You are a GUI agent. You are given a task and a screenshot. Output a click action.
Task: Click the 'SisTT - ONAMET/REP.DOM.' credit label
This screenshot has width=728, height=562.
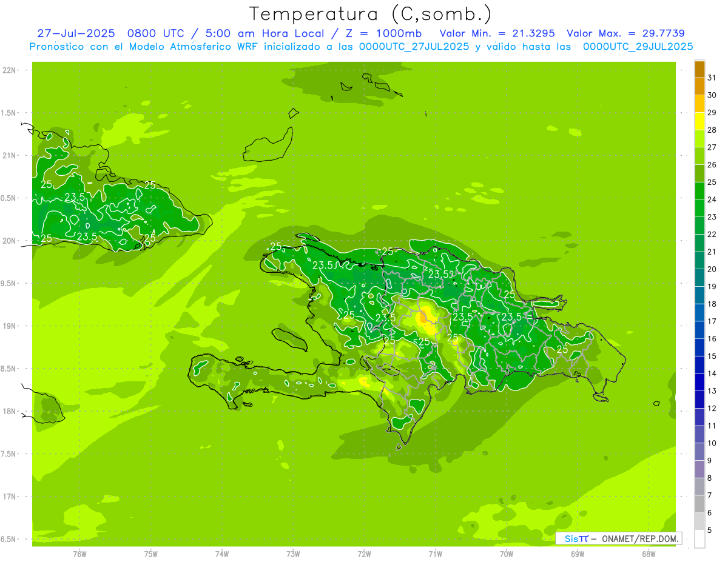619,538
